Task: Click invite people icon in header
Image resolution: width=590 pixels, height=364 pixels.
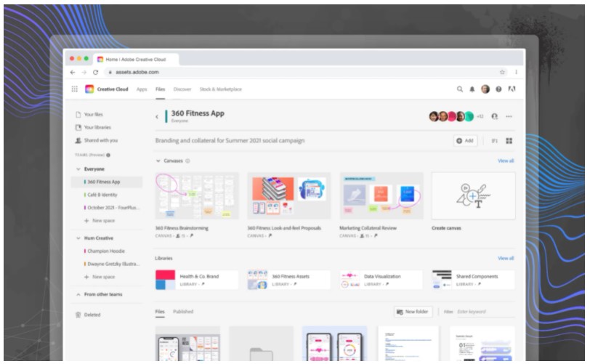Action: point(494,116)
